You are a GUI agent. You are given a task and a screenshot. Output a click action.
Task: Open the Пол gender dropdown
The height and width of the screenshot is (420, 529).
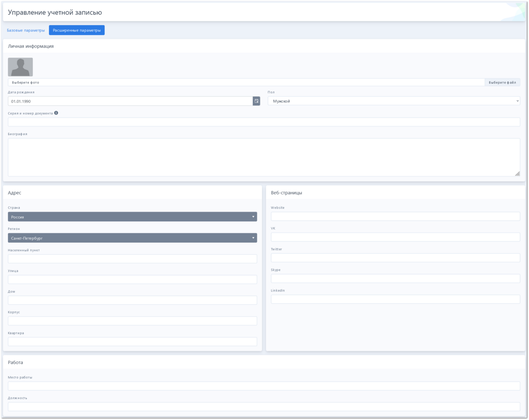coord(394,101)
